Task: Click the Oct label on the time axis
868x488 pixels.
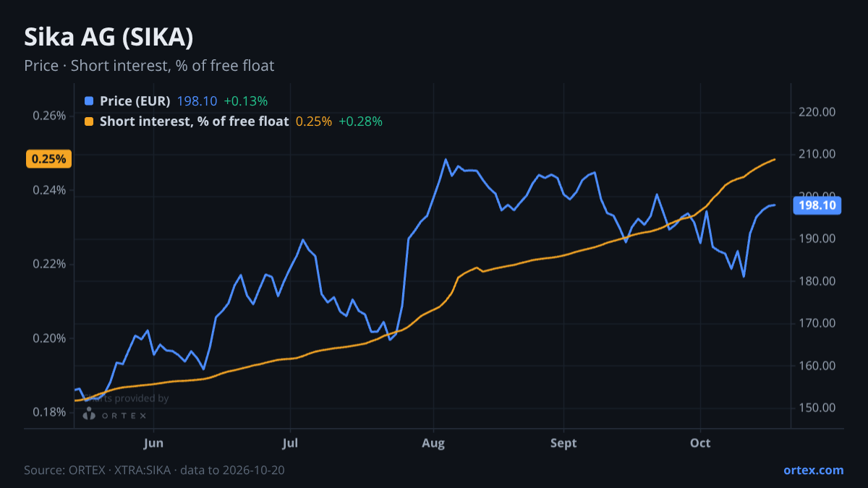Action: (700, 443)
